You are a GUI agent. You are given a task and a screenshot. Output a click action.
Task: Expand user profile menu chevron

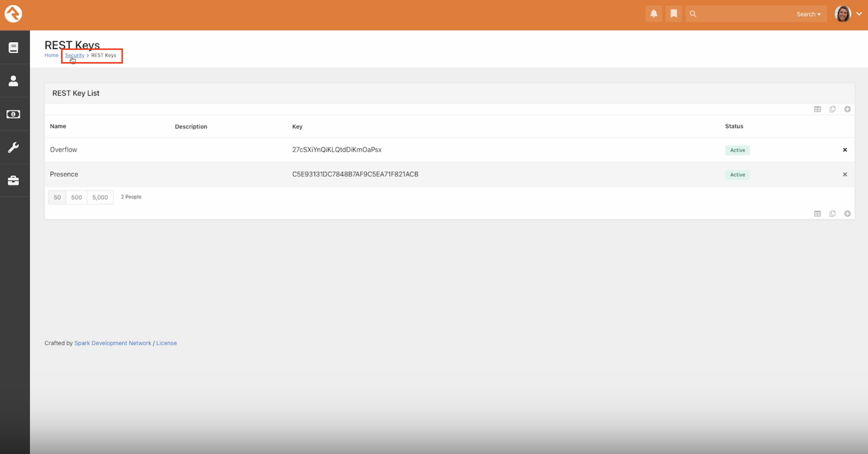[859, 14]
